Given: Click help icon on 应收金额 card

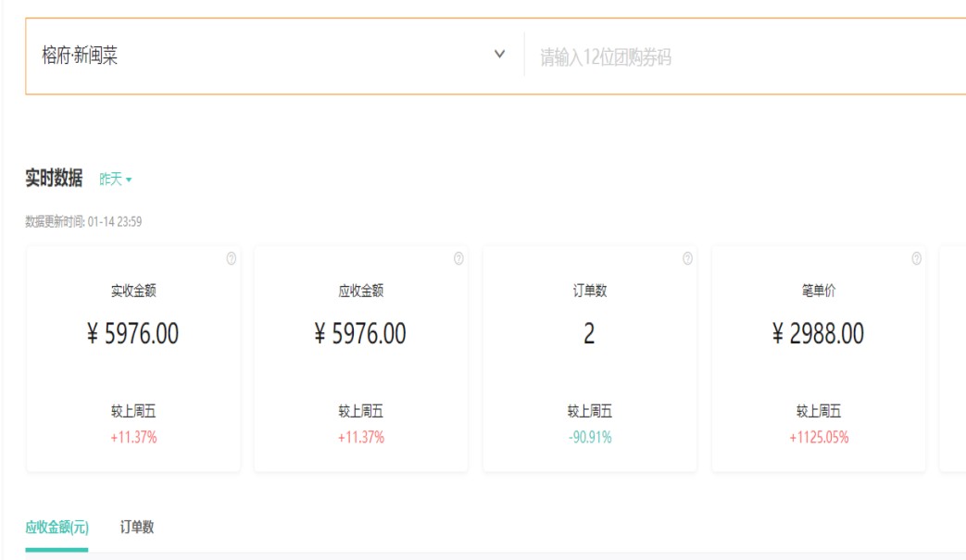Looking at the screenshot, I should 458,259.
